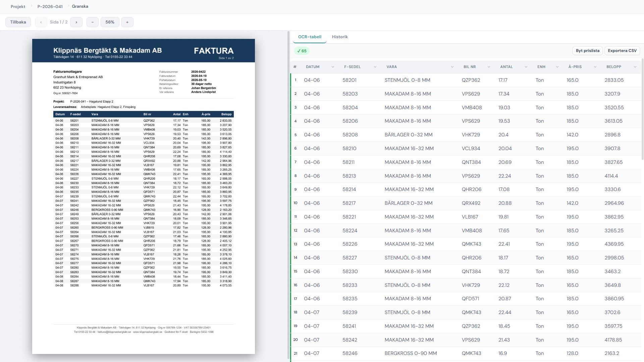644x362 pixels.
Task: Go to previous invoice page
Action: coord(41,22)
